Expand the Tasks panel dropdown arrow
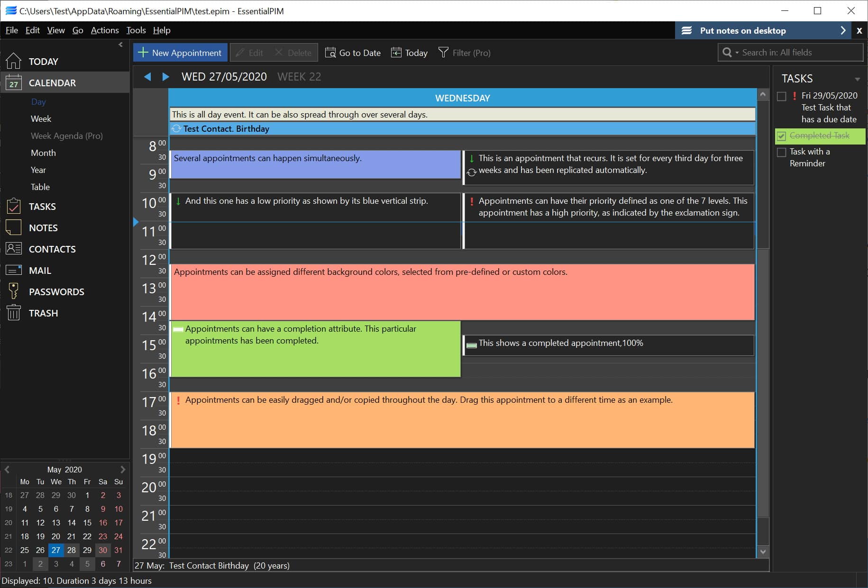This screenshot has height=588, width=868. [x=857, y=79]
